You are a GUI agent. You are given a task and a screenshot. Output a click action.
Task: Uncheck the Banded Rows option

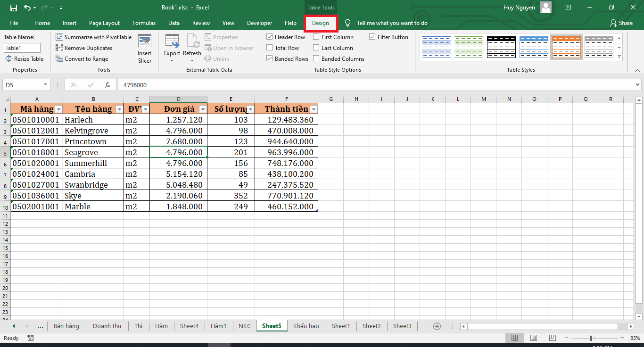[270, 59]
